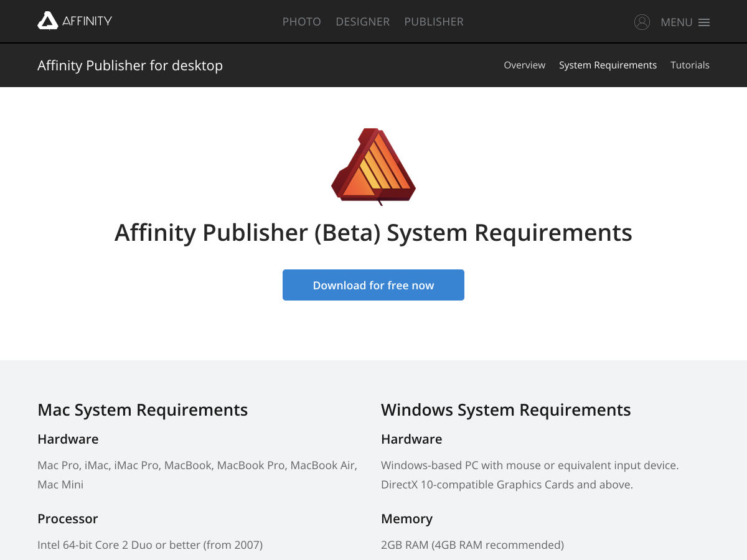
Task: Click the Affinity Publisher for desktop title
Action: coord(130,65)
